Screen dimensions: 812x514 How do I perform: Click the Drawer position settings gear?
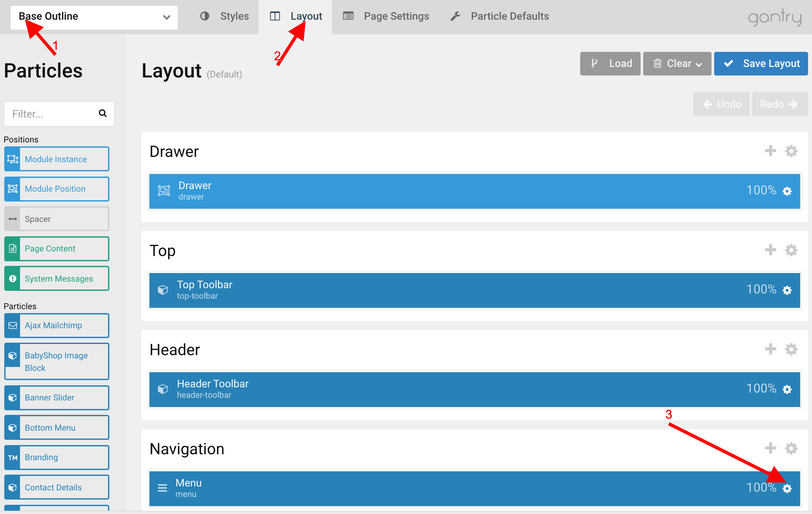tap(787, 191)
